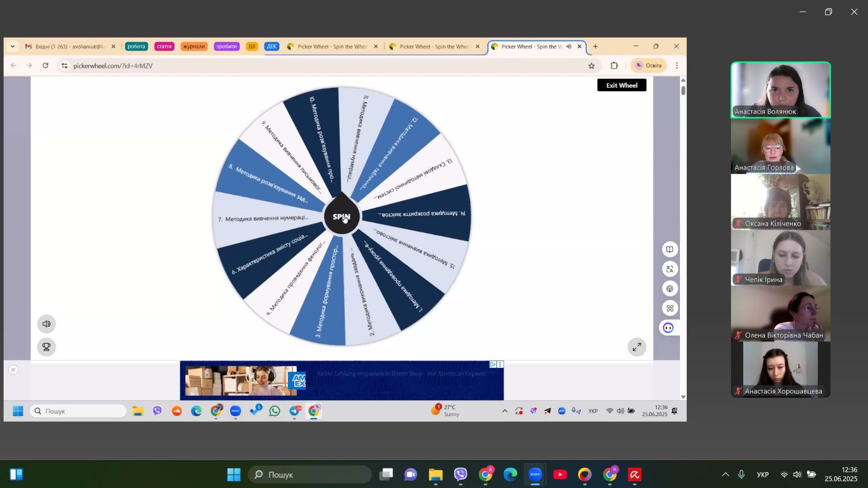
Task: Open the new tab plus button
Action: [596, 46]
